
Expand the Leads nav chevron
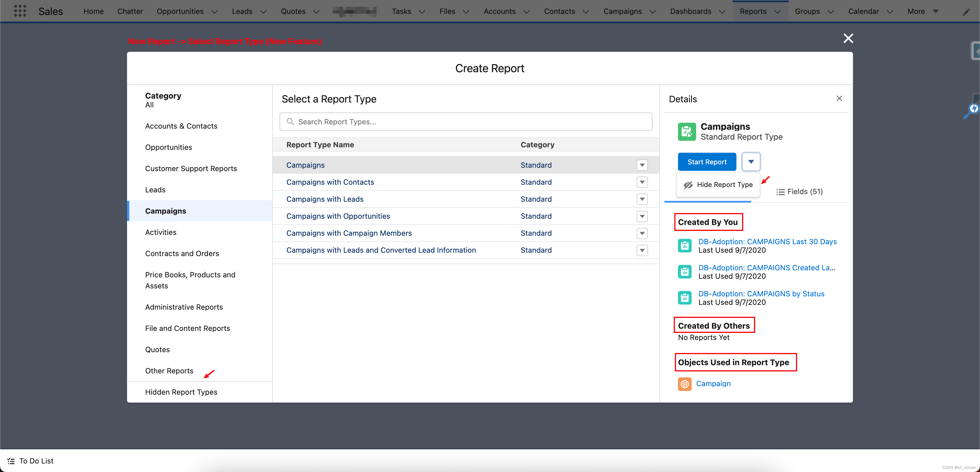pos(263,12)
